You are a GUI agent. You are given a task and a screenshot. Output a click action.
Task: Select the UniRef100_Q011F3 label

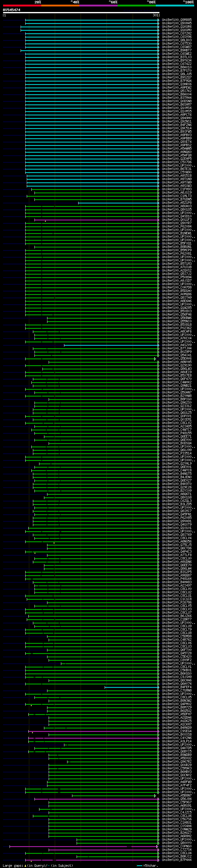176,220
